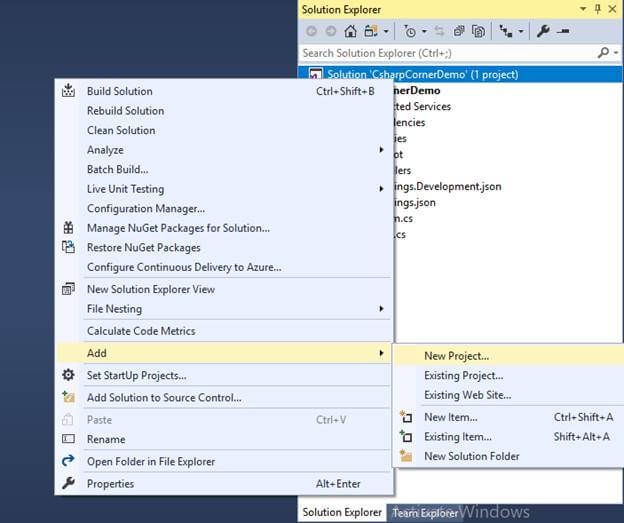Click New Item in Add submenu
Screen dimensions: 624x523
click(x=509, y=417)
